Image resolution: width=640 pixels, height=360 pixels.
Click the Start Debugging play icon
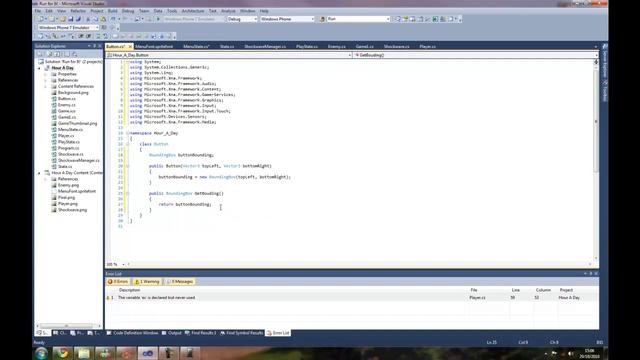click(158, 19)
